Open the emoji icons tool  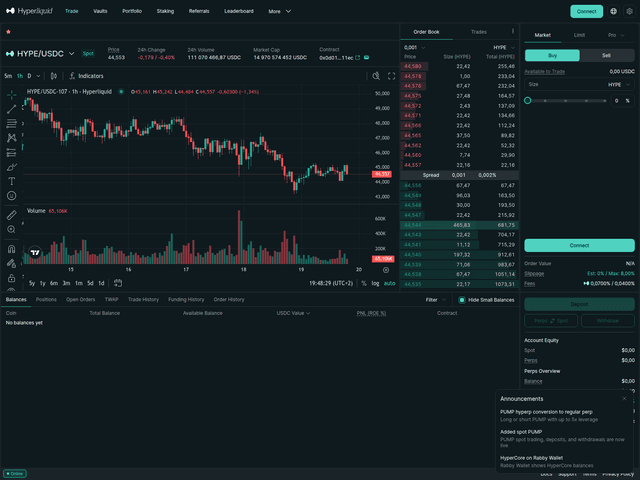click(11, 196)
